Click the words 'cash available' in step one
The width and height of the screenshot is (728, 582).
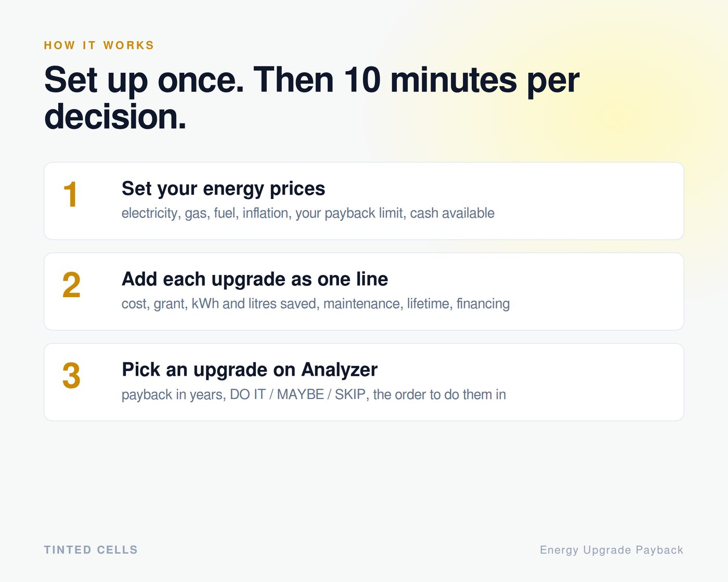pyautogui.click(x=452, y=213)
